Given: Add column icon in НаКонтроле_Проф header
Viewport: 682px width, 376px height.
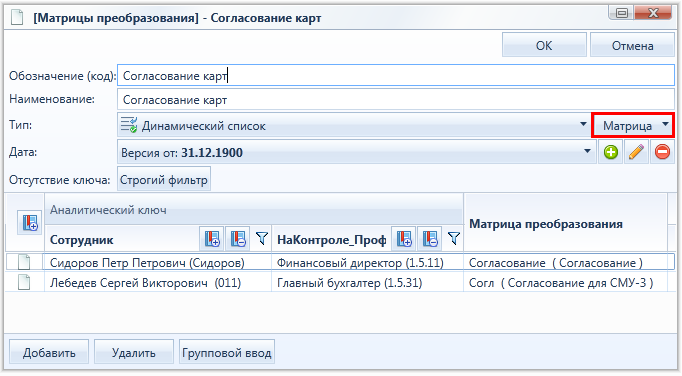Looking at the screenshot, I should click(405, 238).
